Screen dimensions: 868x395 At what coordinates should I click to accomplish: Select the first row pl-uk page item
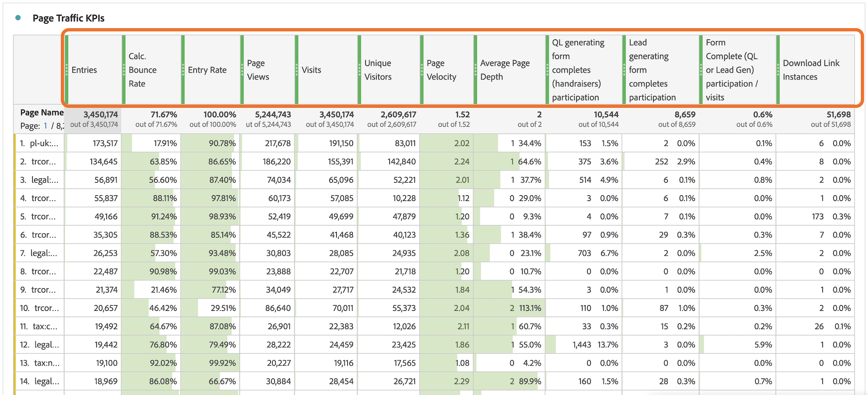coord(43,143)
